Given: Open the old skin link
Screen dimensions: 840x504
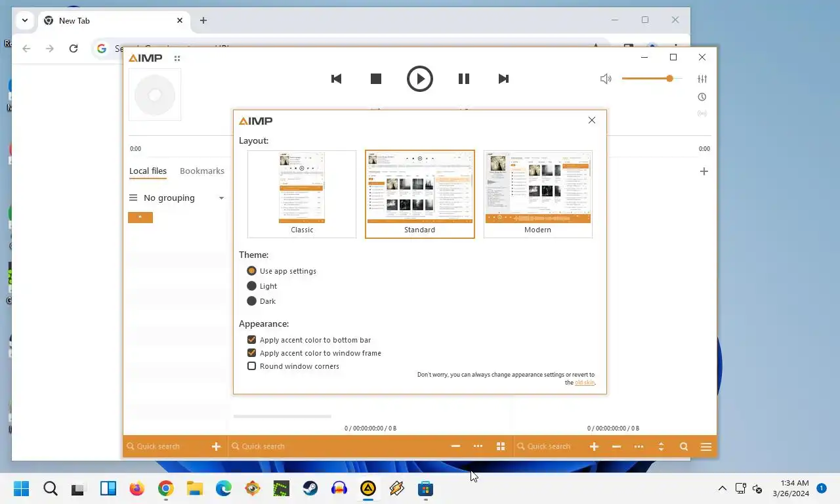Looking at the screenshot, I should coord(584,383).
